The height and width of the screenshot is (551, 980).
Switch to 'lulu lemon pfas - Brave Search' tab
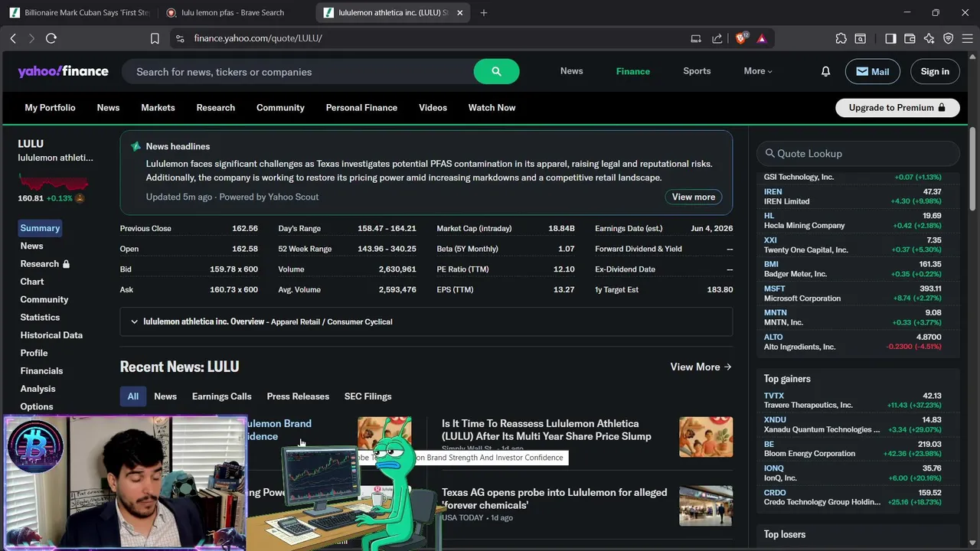[x=234, y=12]
